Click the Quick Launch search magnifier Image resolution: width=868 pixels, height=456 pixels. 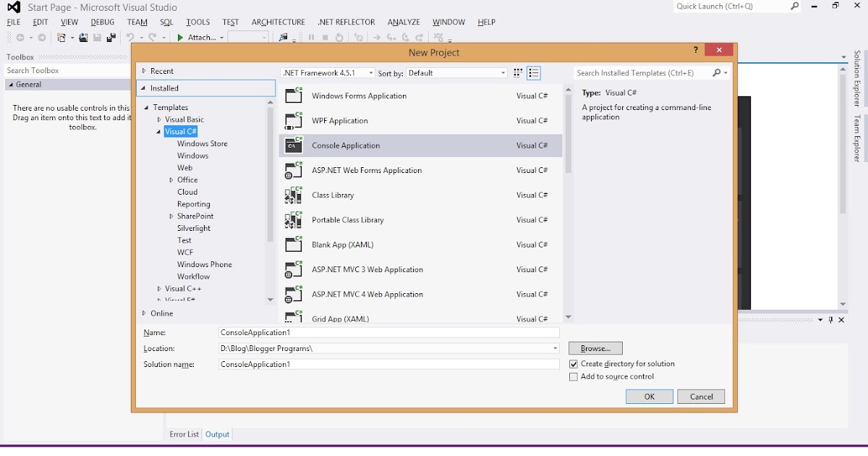point(795,7)
